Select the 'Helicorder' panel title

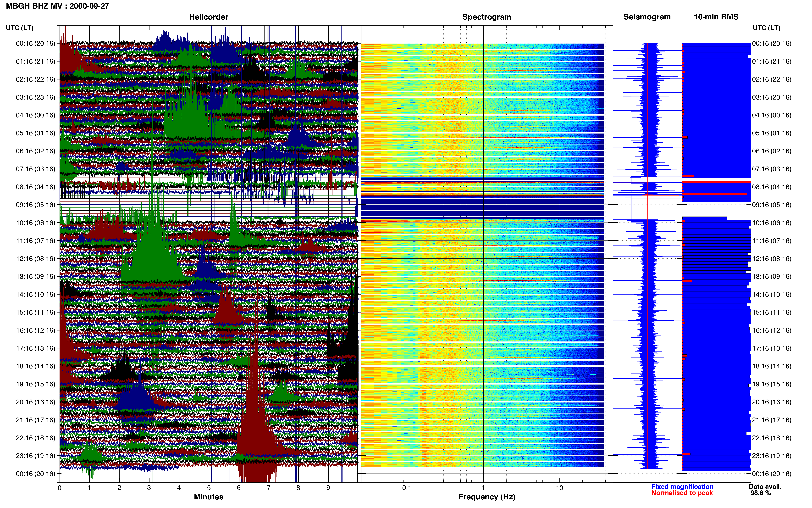pyautogui.click(x=209, y=17)
